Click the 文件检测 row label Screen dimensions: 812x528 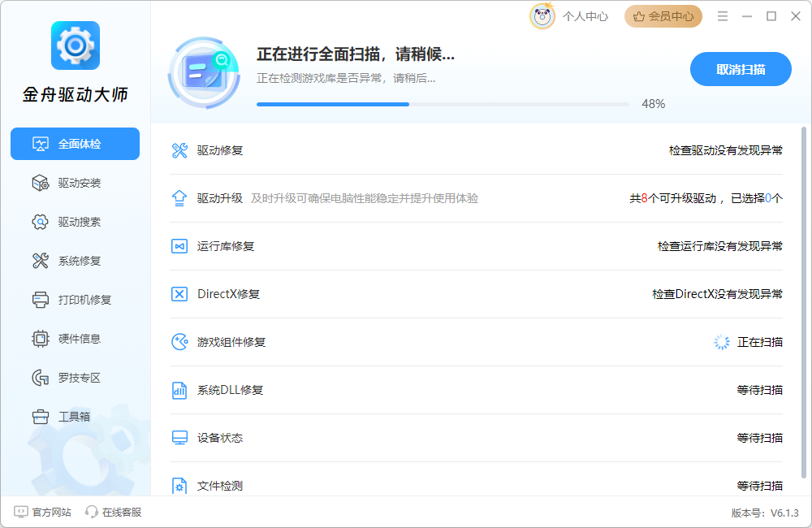(x=220, y=486)
